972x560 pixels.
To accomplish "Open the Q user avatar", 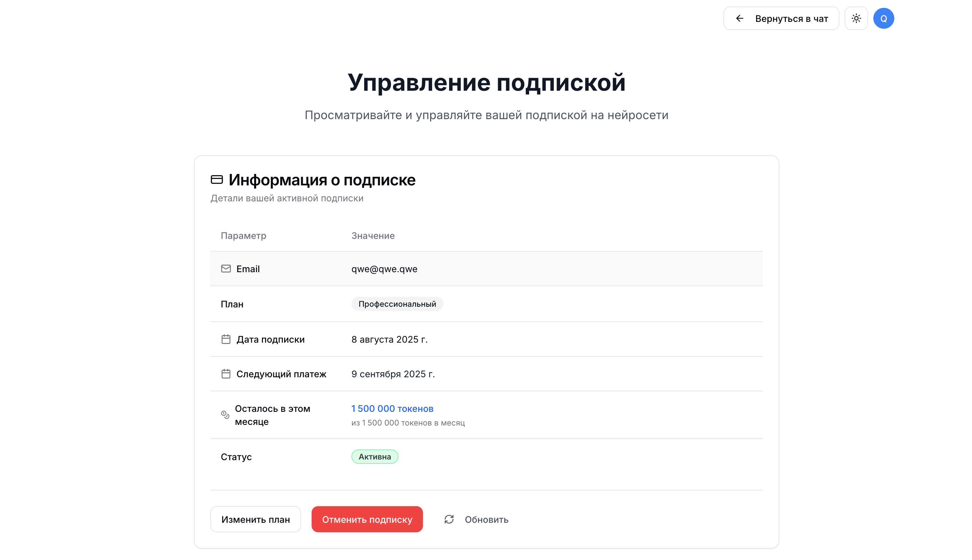I will point(884,18).
